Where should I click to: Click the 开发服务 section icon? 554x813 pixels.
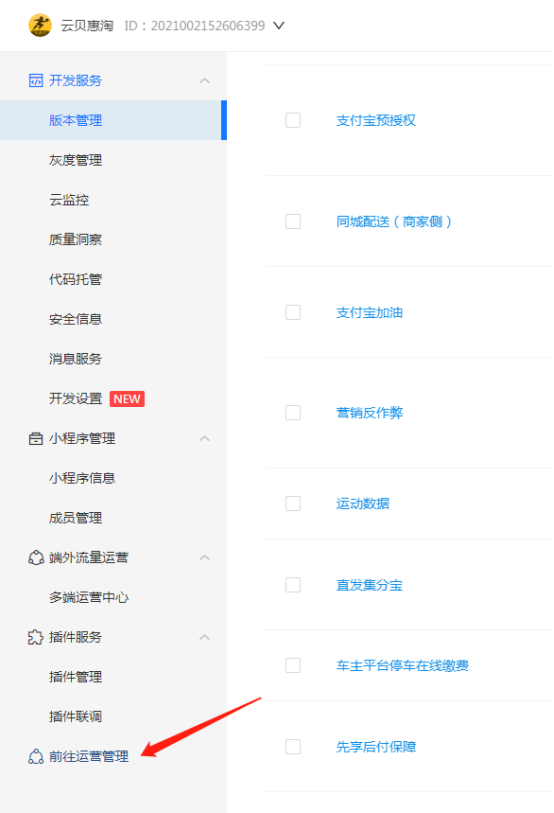[x=36, y=80]
